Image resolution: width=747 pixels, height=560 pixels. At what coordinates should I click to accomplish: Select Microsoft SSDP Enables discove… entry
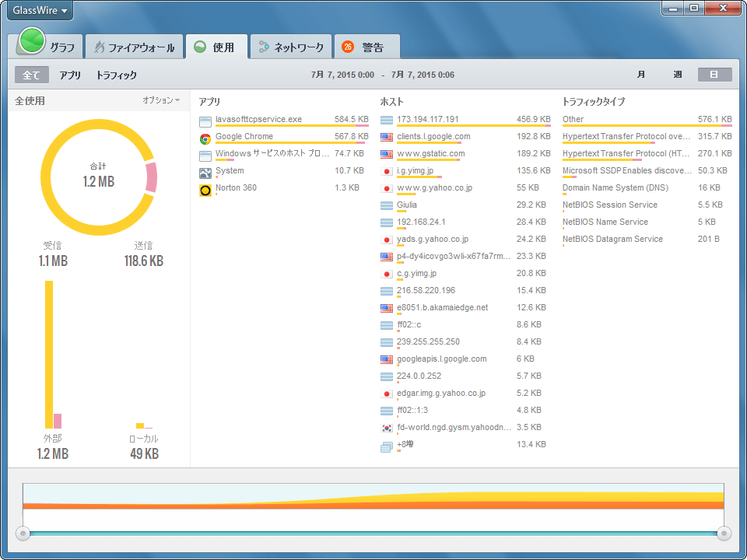647,172
